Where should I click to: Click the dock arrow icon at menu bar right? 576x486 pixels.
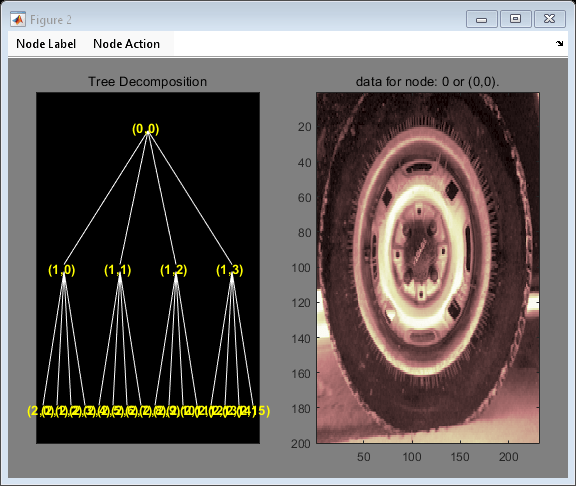pyautogui.click(x=559, y=44)
